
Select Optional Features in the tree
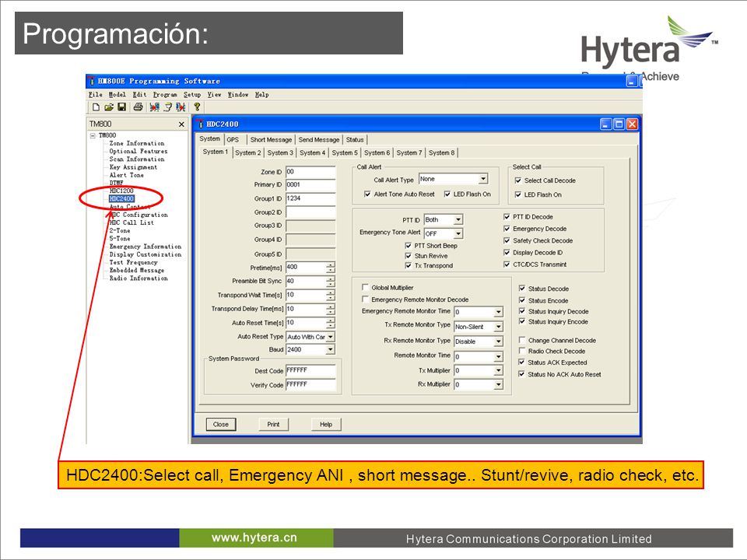(139, 152)
